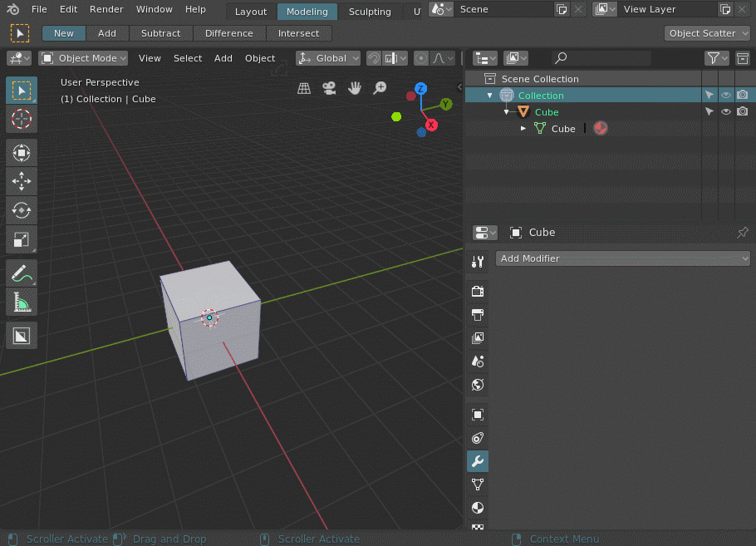Open Render properties tab icon
Screen dimensions: 756x546
pyautogui.click(x=478, y=292)
